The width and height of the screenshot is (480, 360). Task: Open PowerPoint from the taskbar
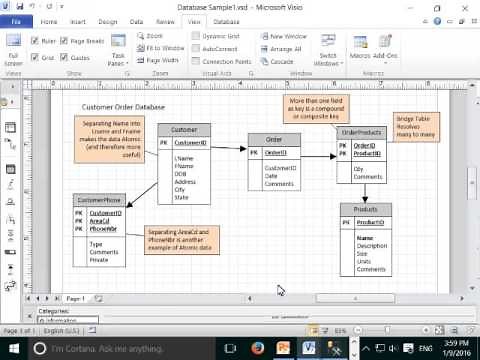click(283, 349)
